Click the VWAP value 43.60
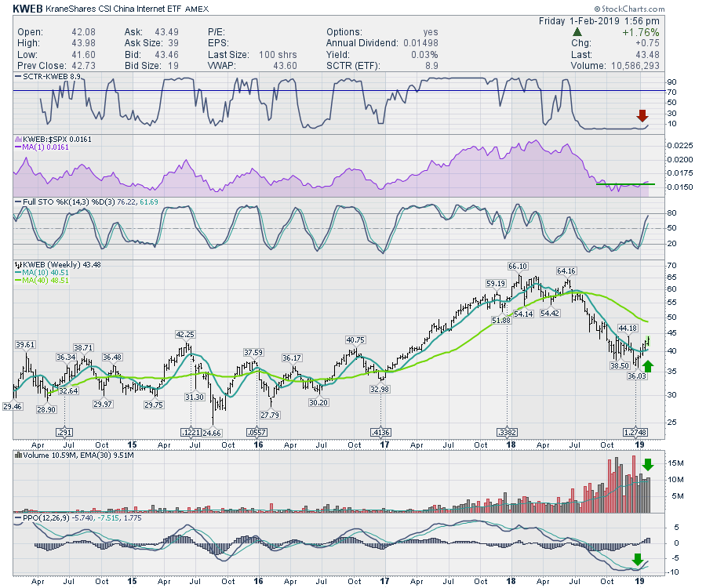 [285, 66]
